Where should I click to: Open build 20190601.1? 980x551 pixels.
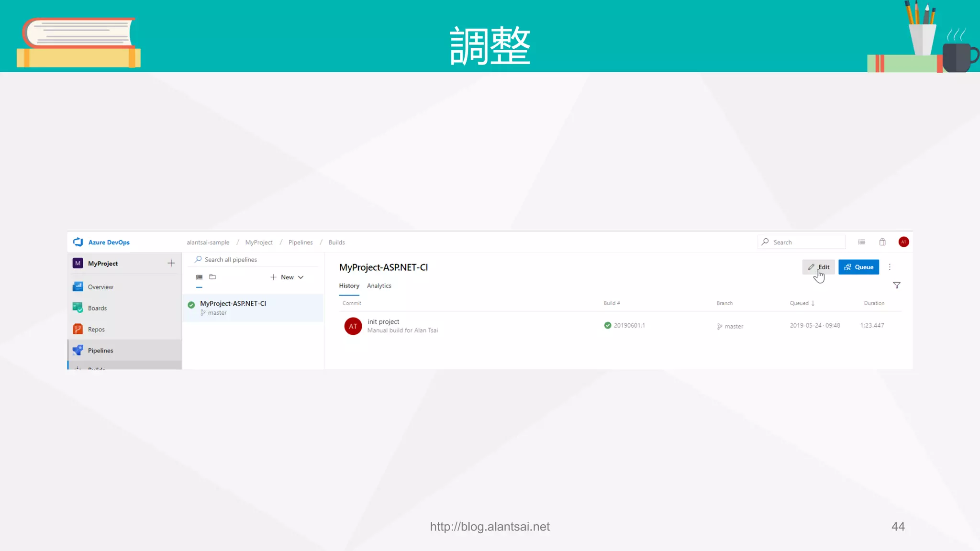[x=629, y=326]
